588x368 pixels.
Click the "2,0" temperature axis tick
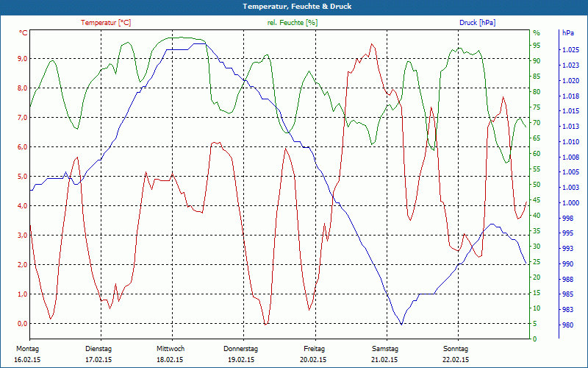pyautogui.click(x=23, y=265)
